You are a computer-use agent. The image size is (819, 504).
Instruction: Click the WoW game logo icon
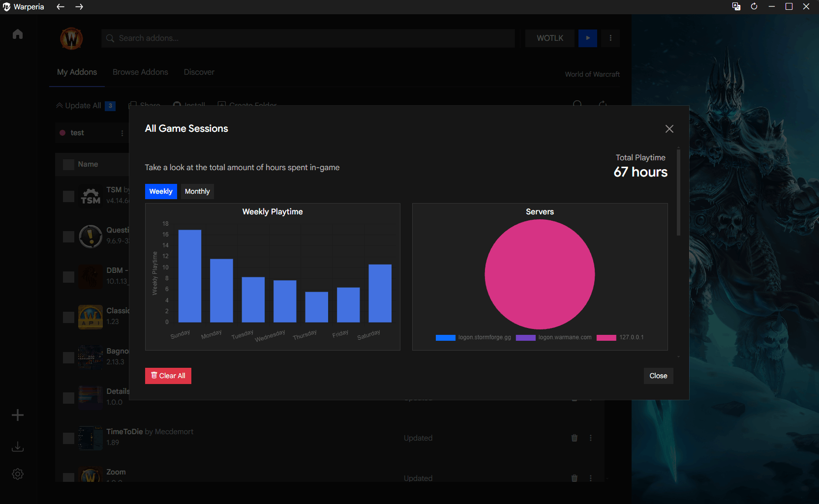click(x=71, y=38)
